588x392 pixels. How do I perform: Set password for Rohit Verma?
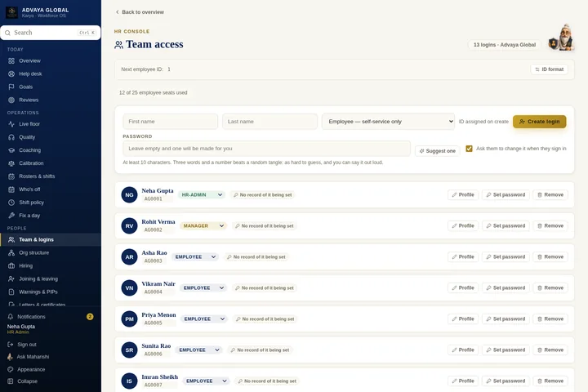coord(506,226)
